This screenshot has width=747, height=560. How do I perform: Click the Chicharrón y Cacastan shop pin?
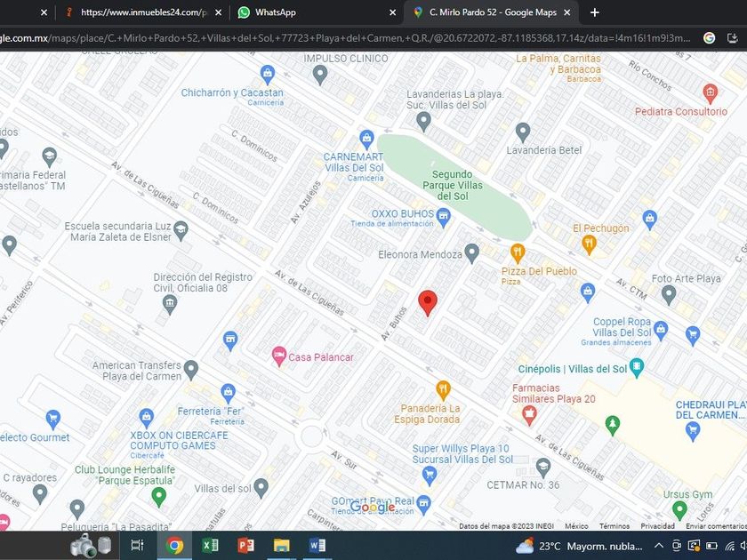(268, 75)
